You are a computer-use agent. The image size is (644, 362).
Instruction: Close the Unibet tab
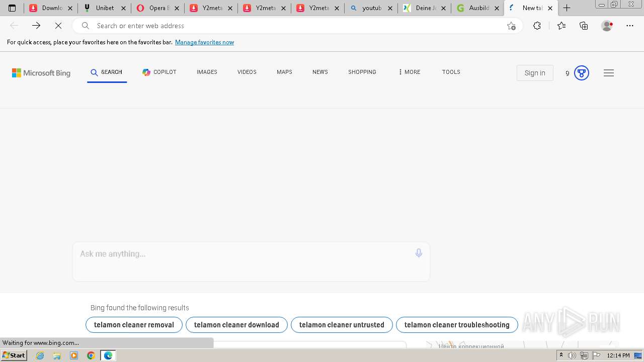(123, 8)
